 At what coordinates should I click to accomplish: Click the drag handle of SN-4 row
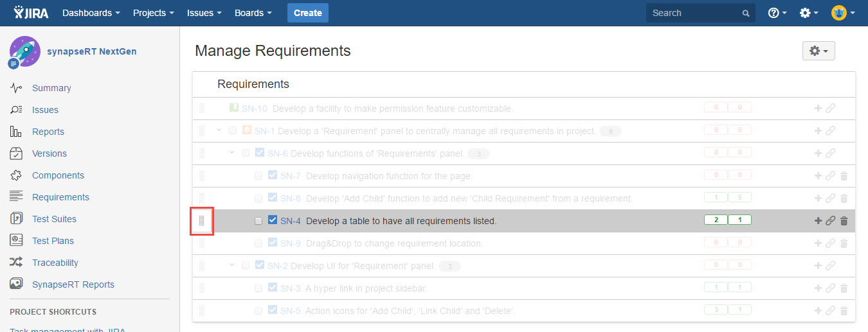(201, 221)
